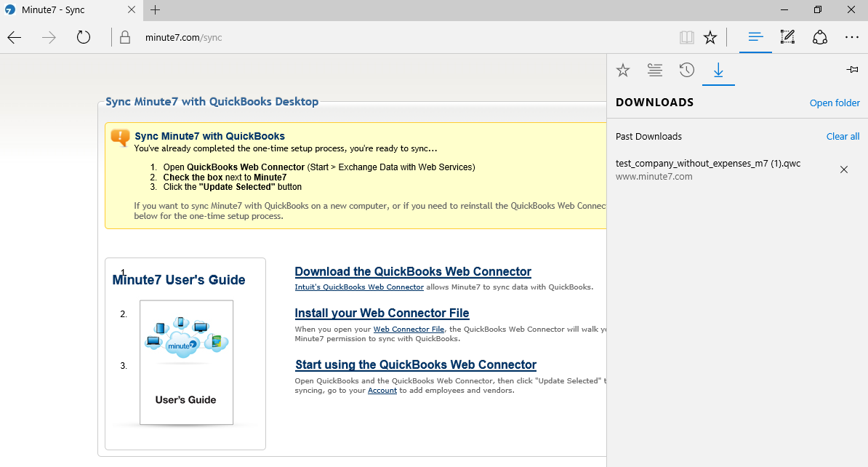Open Download the QuickBooks Web Connector link
The height and width of the screenshot is (467, 868).
coord(413,271)
